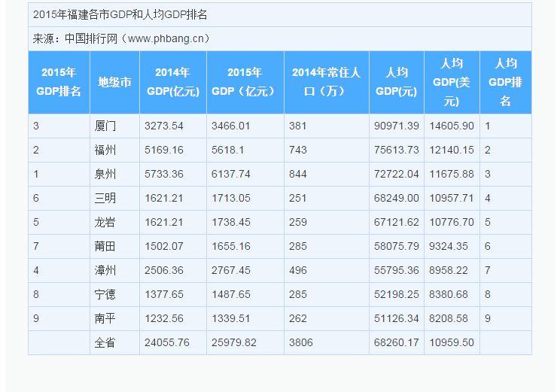
Task: Select the city cell '福州'
Action: pos(105,150)
